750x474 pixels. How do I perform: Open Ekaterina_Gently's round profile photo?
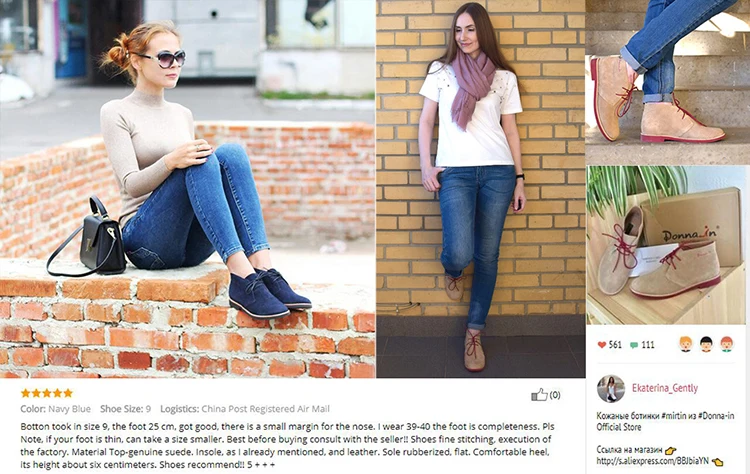pos(611,388)
